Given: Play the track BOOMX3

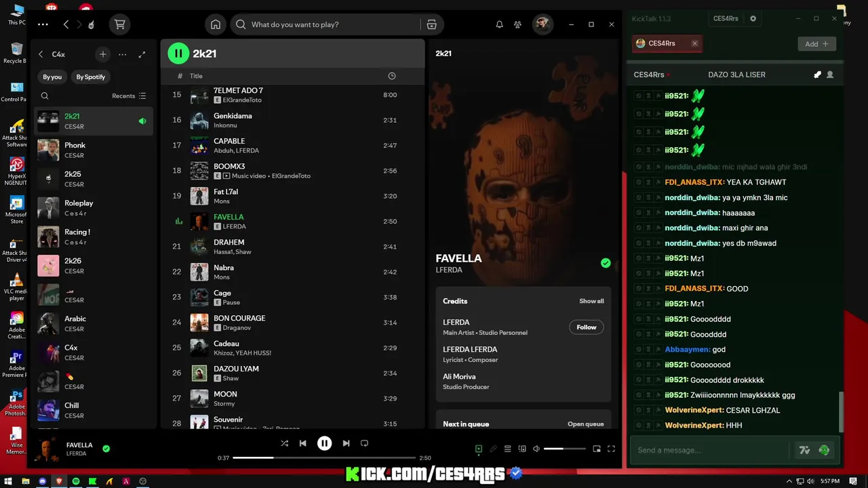Looking at the screenshot, I should coord(292,171).
